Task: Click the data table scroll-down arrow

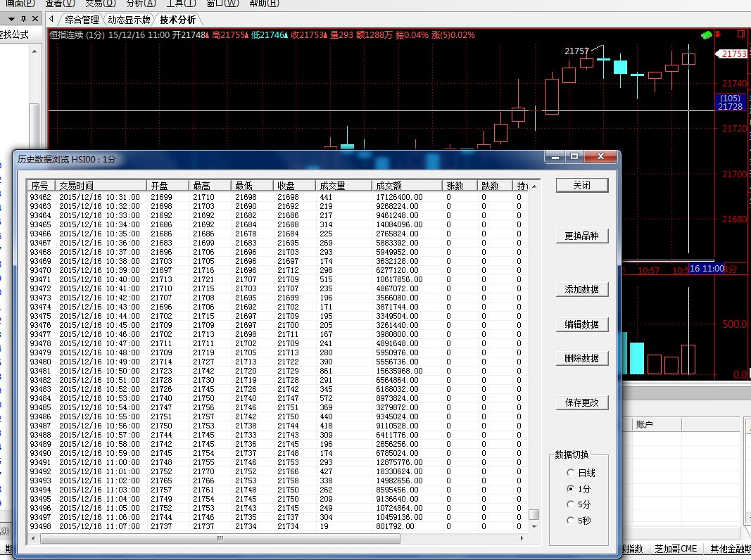Action: click(x=534, y=526)
